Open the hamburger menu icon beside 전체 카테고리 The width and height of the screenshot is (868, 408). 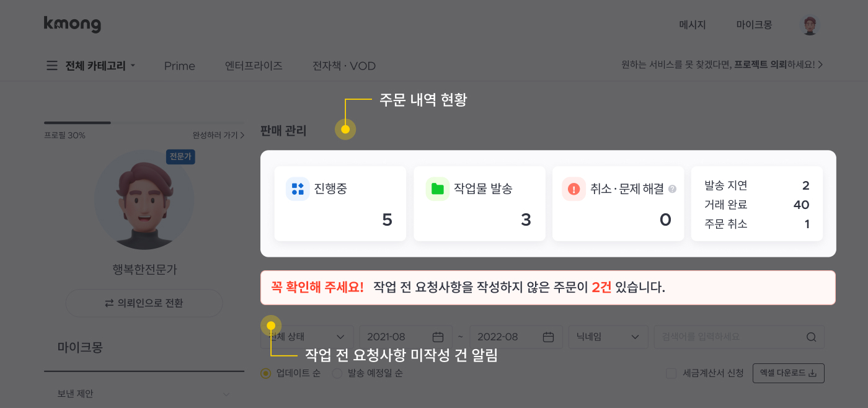tap(52, 66)
